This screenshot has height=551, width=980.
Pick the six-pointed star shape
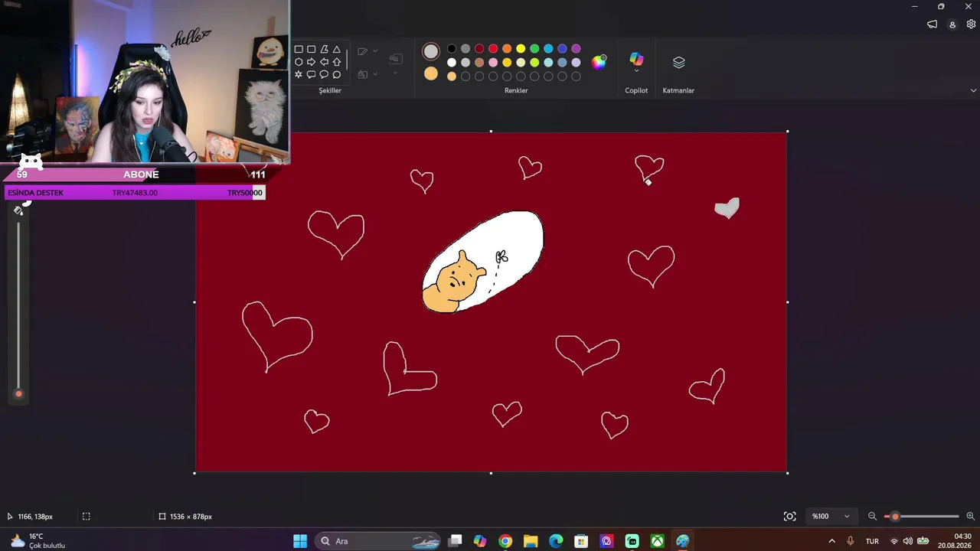[x=299, y=74]
